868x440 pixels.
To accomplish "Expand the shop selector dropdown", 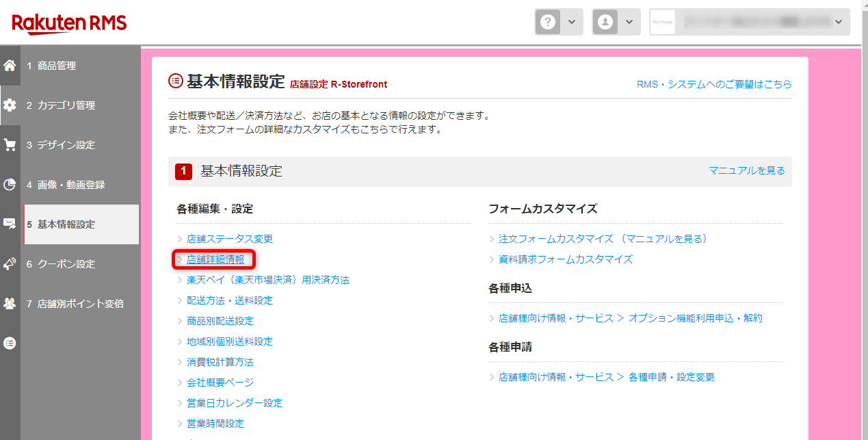I will [x=749, y=22].
